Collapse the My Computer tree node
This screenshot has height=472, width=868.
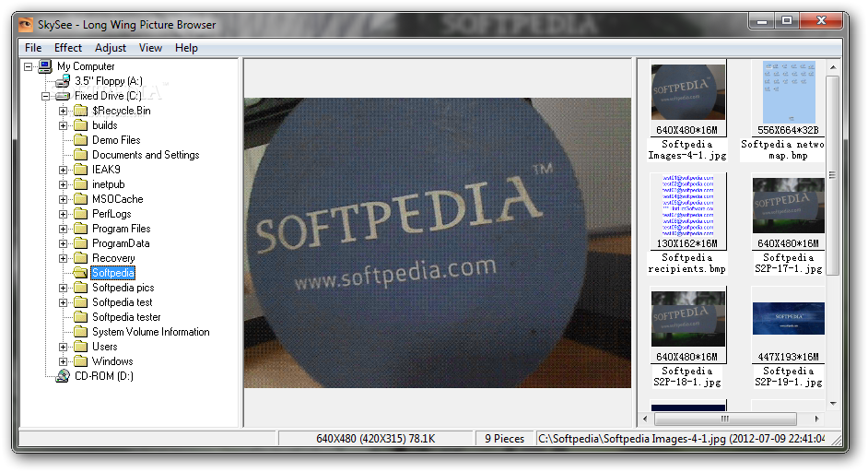(x=28, y=66)
